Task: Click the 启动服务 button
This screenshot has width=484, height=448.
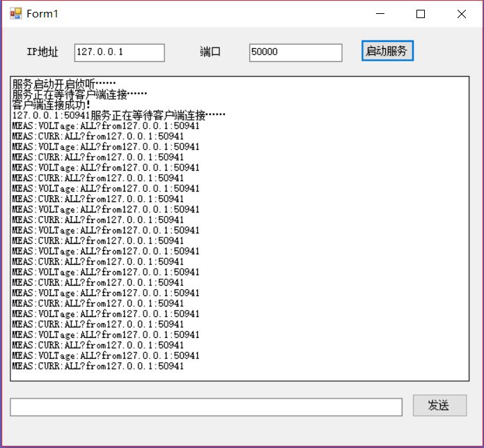Action: click(x=387, y=51)
